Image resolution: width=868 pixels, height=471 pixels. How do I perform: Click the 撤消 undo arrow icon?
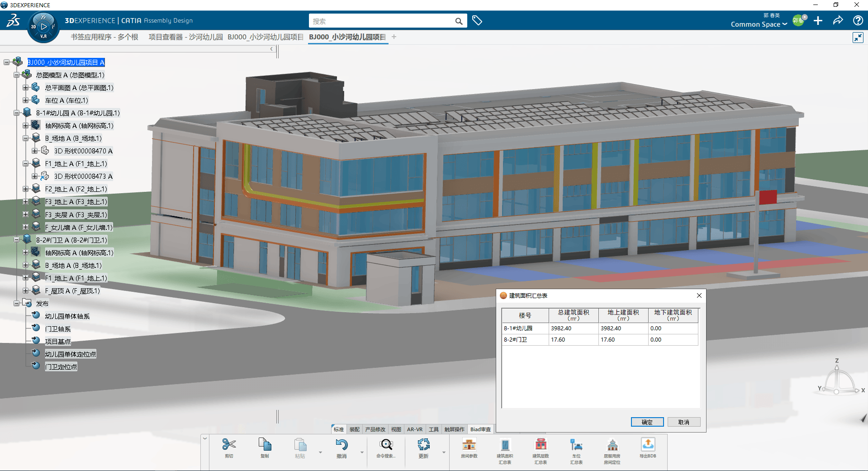[x=342, y=445]
